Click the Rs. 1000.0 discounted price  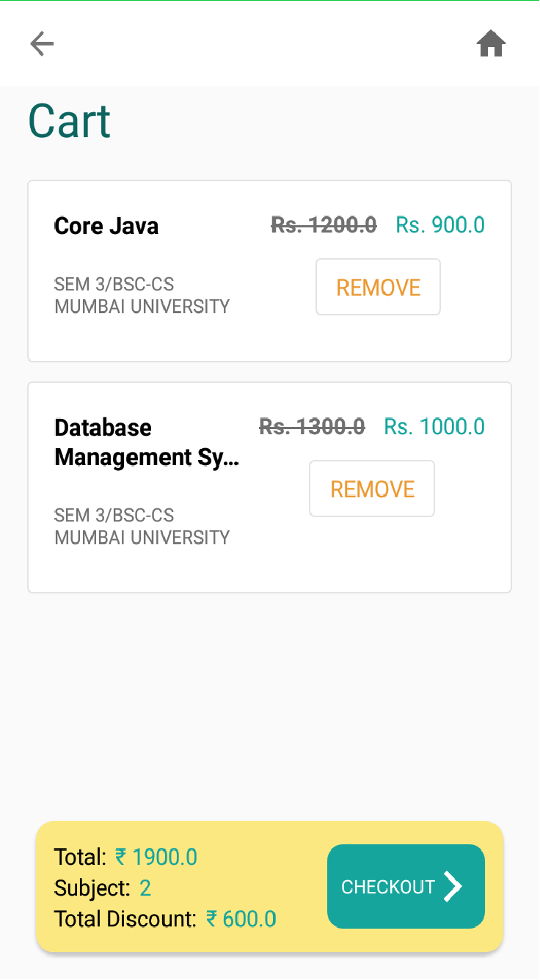tap(434, 426)
